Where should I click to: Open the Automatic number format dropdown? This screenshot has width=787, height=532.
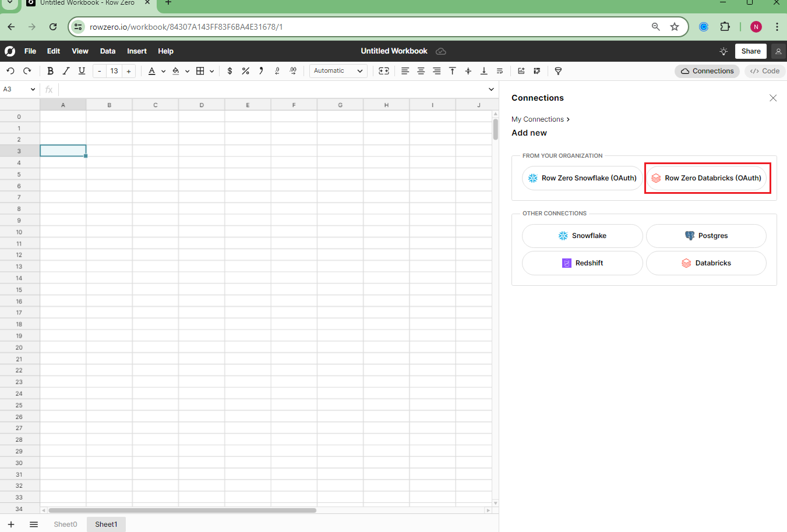(x=338, y=71)
